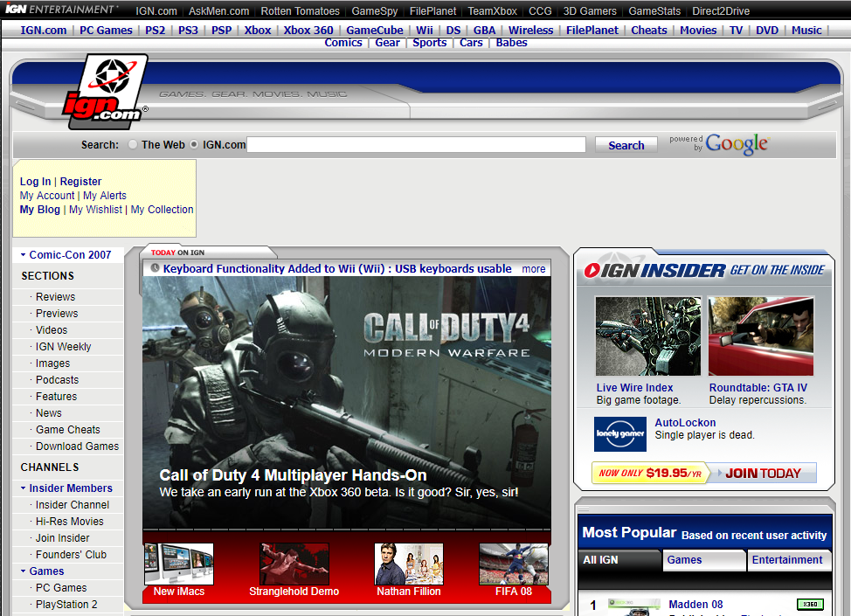The height and width of the screenshot is (616, 851).
Task: Click into the search text field
Action: click(416, 145)
